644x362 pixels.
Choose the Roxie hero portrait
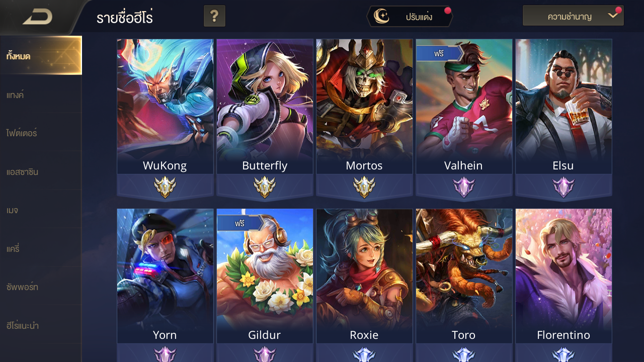[x=364, y=276]
